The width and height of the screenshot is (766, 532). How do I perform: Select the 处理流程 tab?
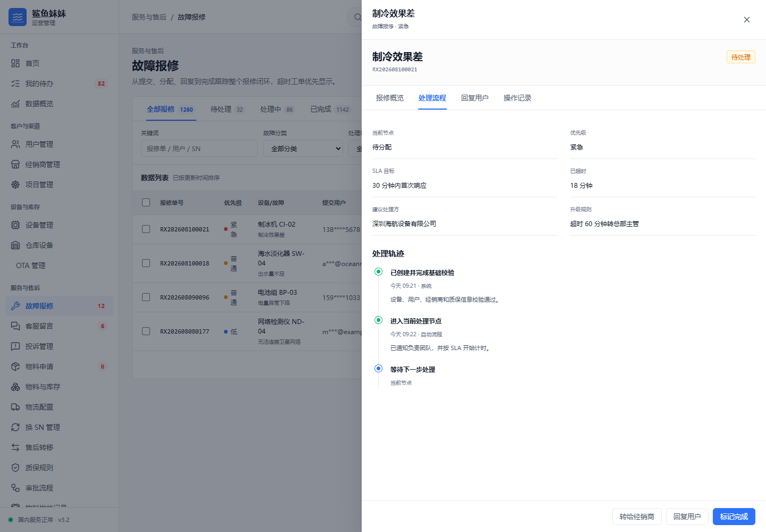click(432, 98)
